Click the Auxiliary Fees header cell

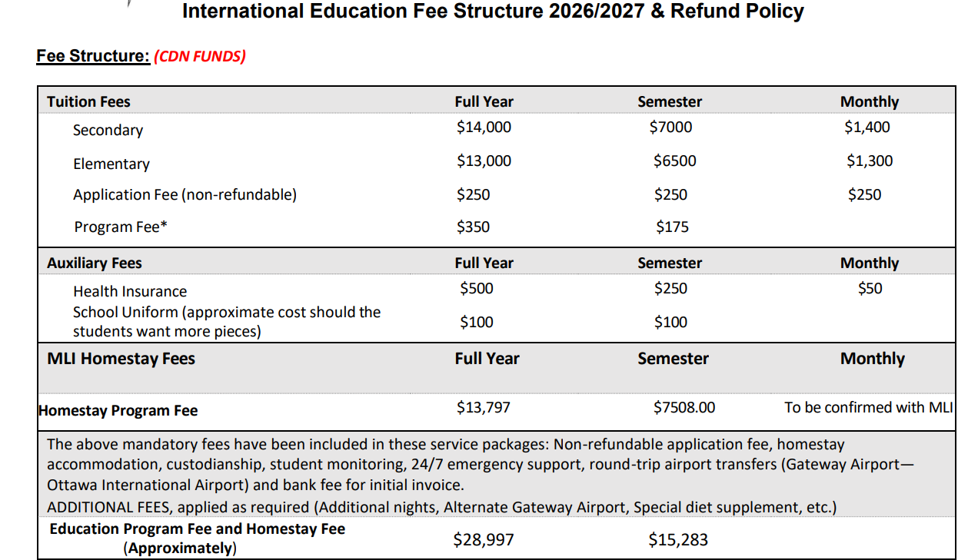pyautogui.click(x=95, y=263)
